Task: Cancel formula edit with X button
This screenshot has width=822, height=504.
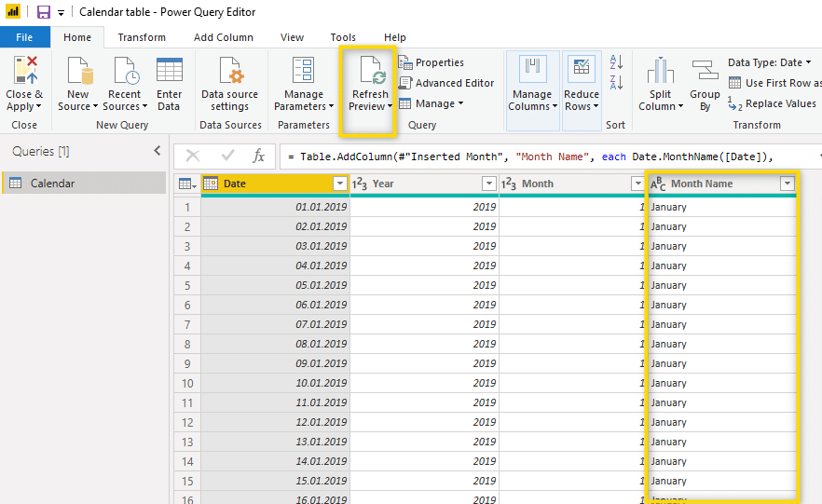Action: (193, 156)
